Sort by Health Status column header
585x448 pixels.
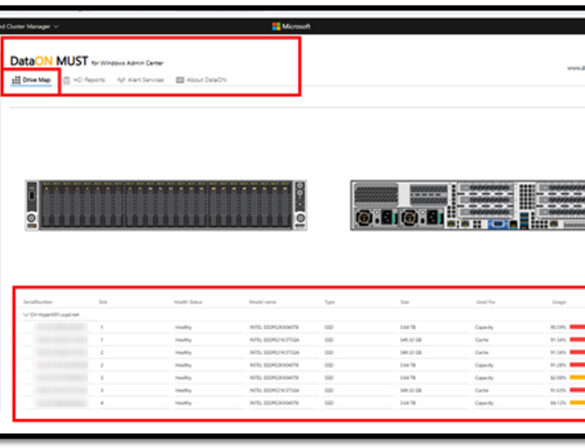[x=188, y=302]
